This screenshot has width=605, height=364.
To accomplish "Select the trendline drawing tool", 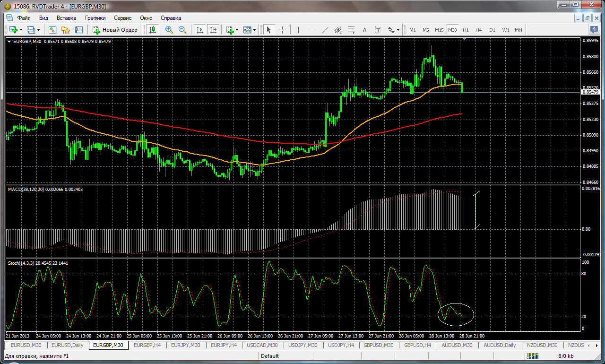I will 325,30.
